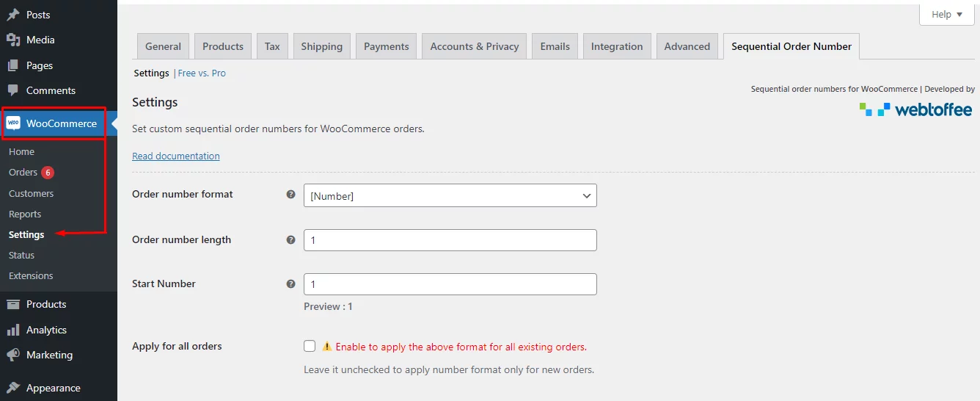The image size is (980, 401).
Task: Open the Order number format dropdown
Action: (x=450, y=195)
